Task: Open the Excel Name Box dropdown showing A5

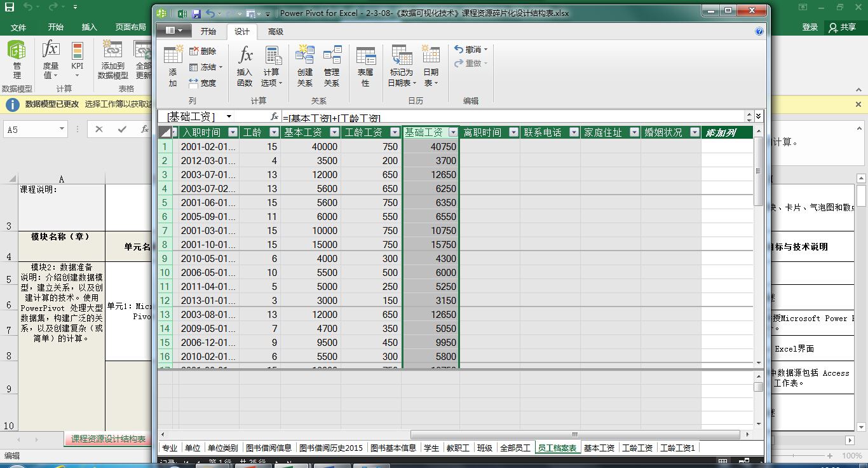Action: (62, 129)
